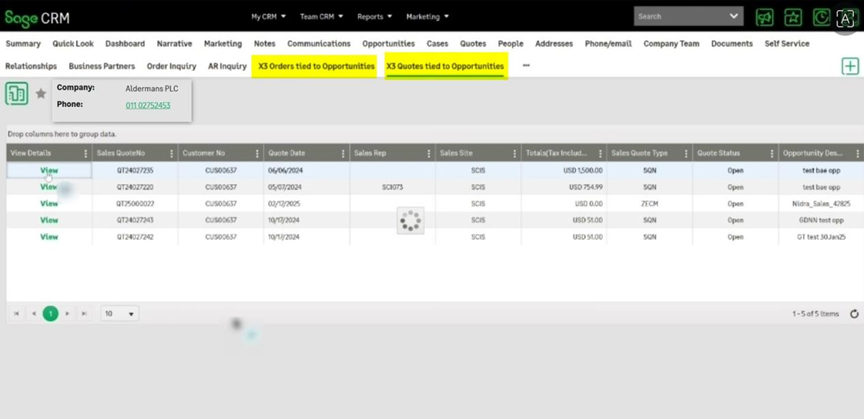Switch to the Opportunities tab
The image size is (864, 419).
coord(388,44)
